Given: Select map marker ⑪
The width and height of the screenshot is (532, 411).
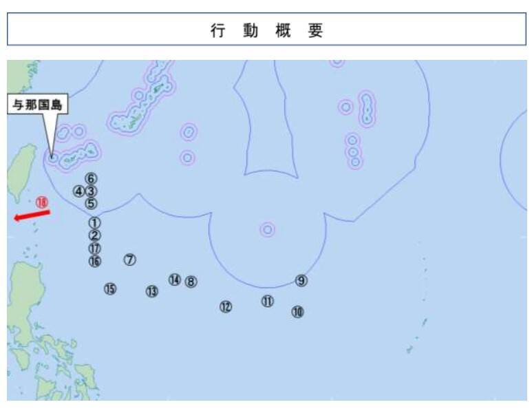Looking at the screenshot, I should [x=267, y=301].
